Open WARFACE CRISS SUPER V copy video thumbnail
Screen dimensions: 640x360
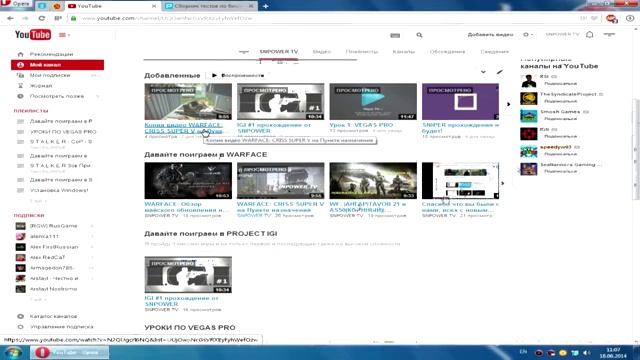[188, 102]
